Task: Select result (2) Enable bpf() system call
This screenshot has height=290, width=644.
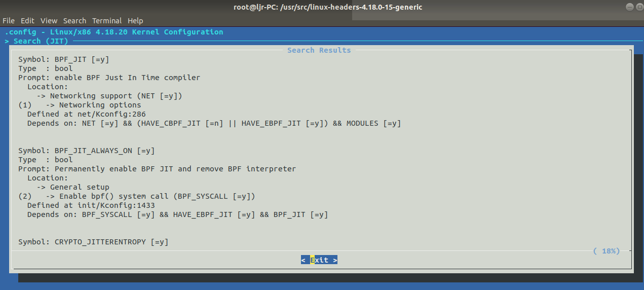Action: pyautogui.click(x=137, y=196)
